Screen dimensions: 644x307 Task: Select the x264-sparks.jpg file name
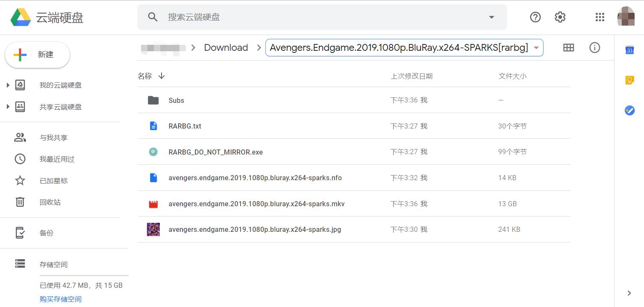255,229
